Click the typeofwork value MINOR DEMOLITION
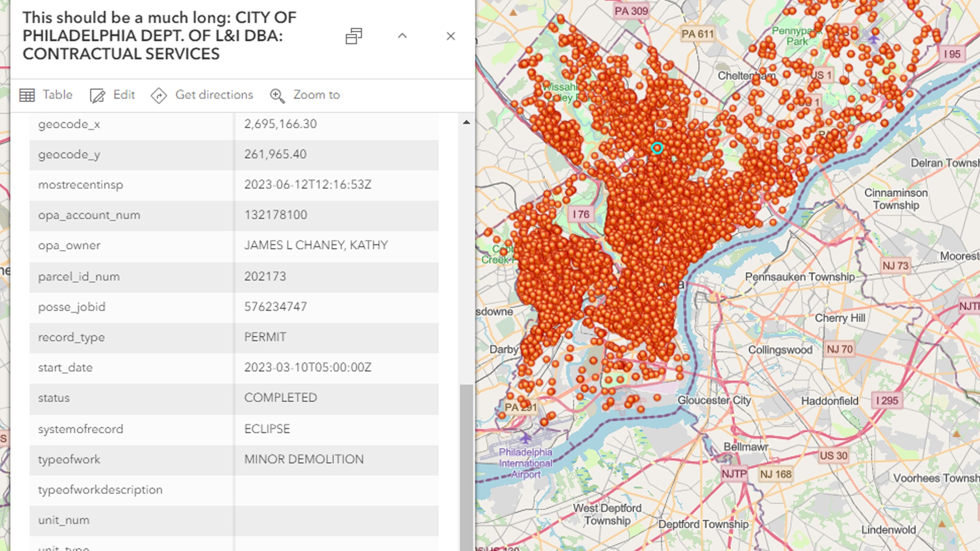Image resolution: width=980 pixels, height=551 pixels. click(x=304, y=459)
